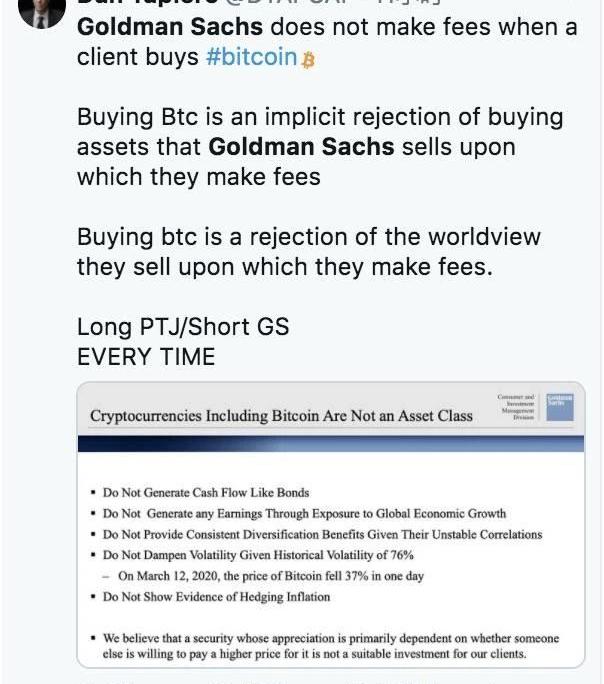The image size is (604, 684).
Task: Click the "Consistent Diversification Benefits" bullet line
Action: point(321,534)
